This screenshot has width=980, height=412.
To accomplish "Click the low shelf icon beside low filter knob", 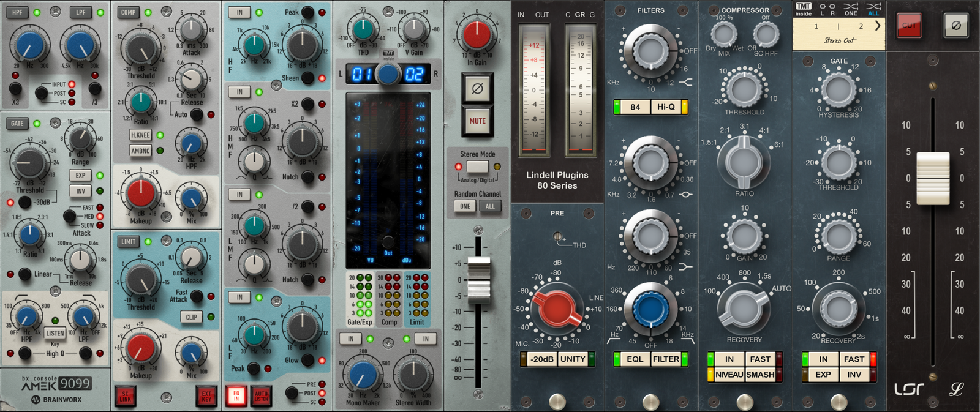I will coord(685,267).
